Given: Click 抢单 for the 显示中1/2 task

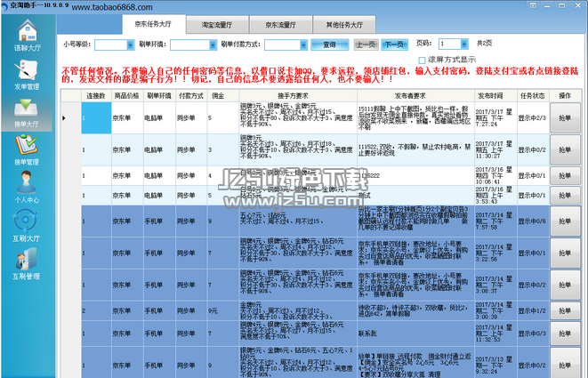Looking at the screenshot, I should click(x=565, y=311).
